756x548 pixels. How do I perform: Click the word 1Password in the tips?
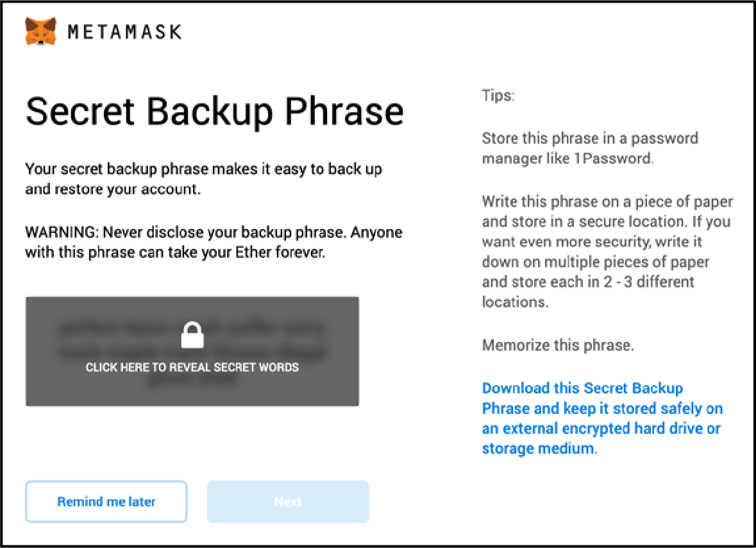pos(613,158)
